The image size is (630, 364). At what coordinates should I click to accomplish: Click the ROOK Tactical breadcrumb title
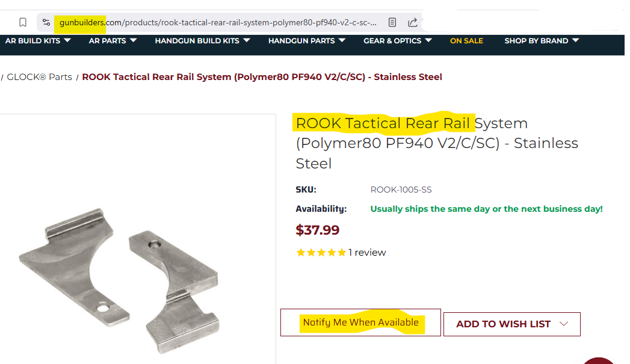coord(262,77)
